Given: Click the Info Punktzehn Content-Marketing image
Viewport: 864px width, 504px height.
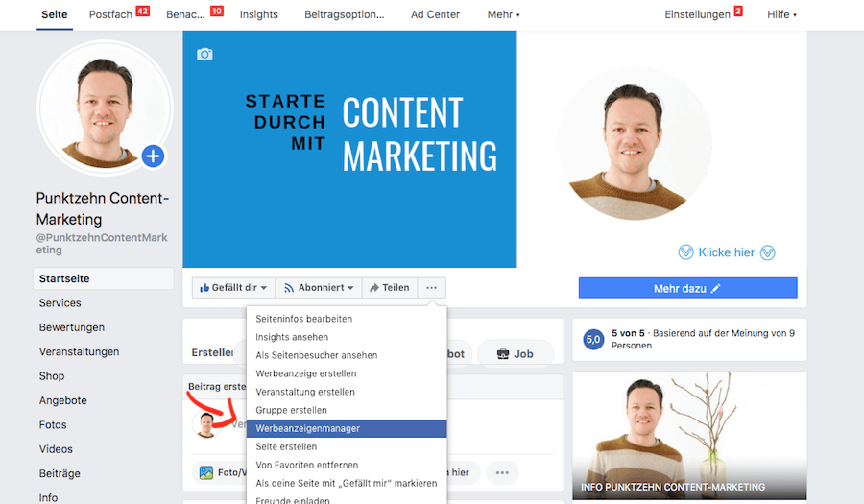Looking at the screenshot, I should (689, 436).
